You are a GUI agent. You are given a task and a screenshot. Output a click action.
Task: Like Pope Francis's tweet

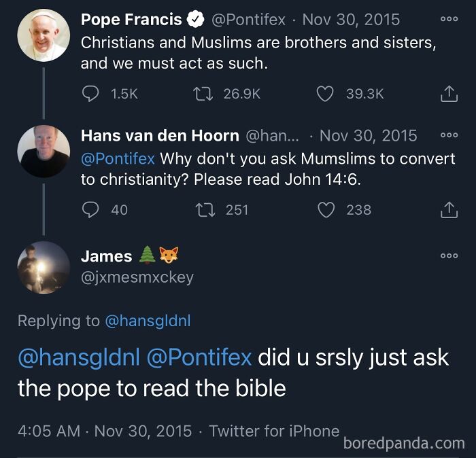[326, 94]
